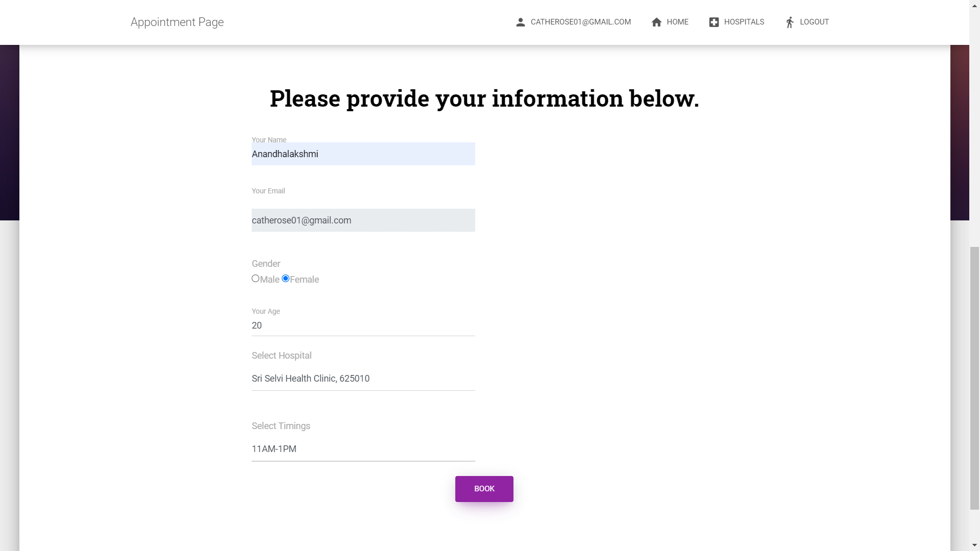This screenshot has width=980, height=551.
Task: Click the home icon in the navigation bar
Action: [656, 22]
